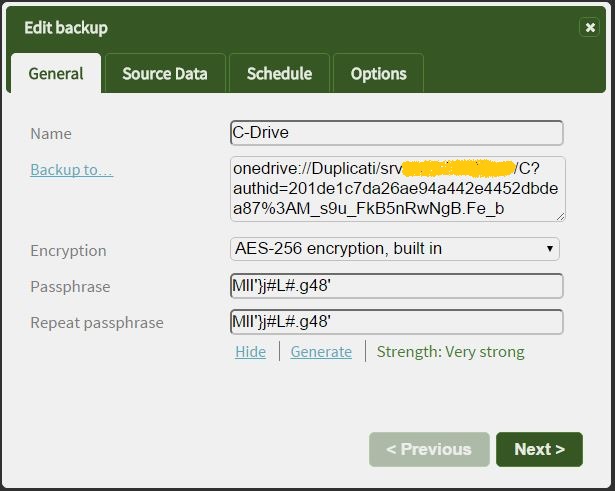Click the Name field containing C-Drive

click(397, 133)
